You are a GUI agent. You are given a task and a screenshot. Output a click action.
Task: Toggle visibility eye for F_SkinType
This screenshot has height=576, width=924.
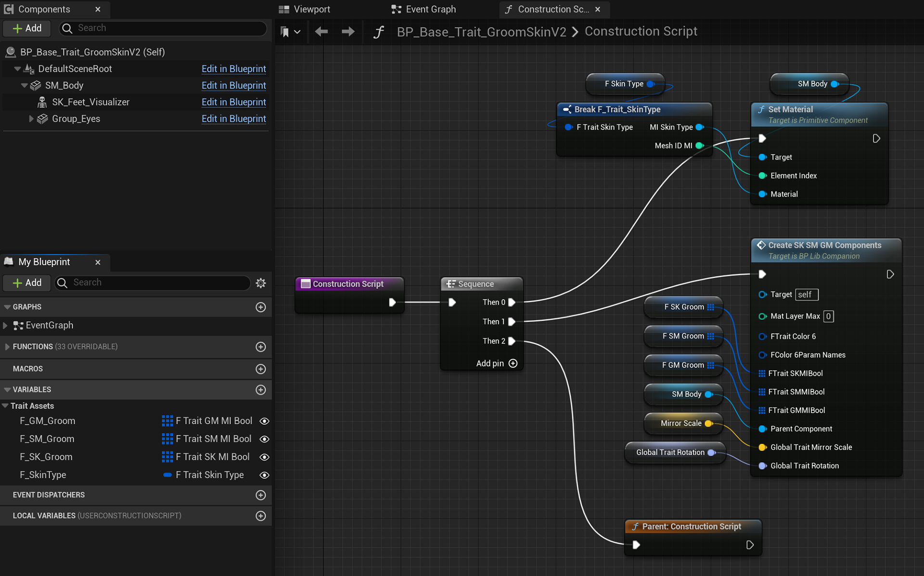point(264,475)
